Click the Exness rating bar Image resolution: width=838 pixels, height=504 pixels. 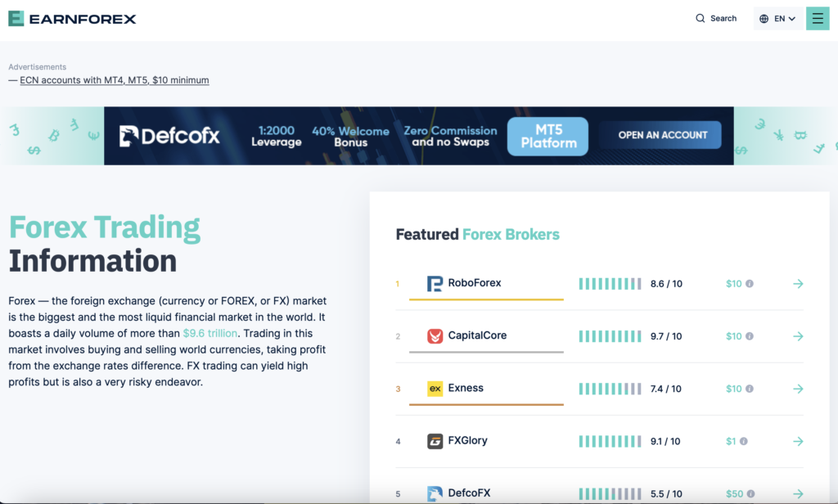(610, 389)
